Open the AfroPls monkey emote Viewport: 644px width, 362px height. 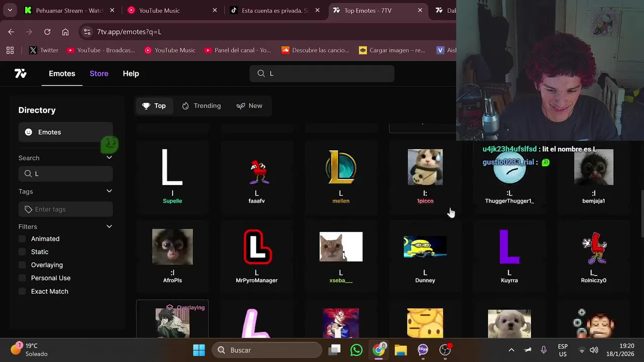coord(172,256)
